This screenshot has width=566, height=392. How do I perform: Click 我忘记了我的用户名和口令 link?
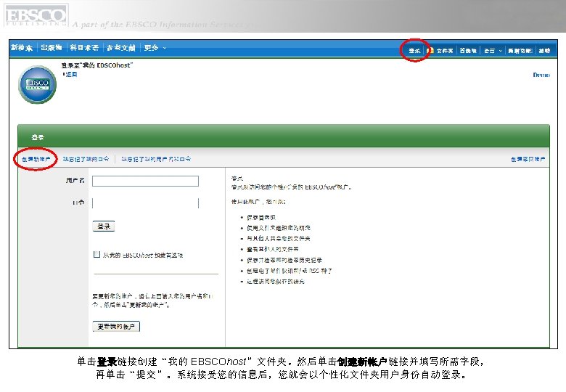(156, 159)
